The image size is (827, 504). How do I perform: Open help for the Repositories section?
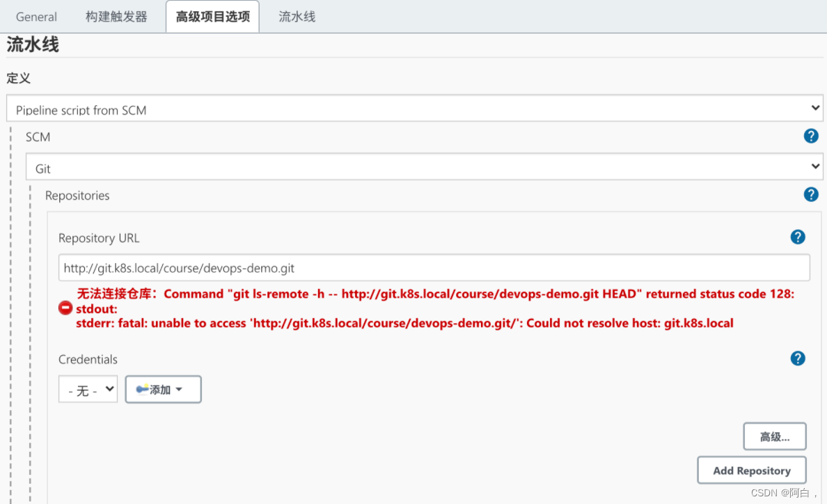[x=811, y=194]
